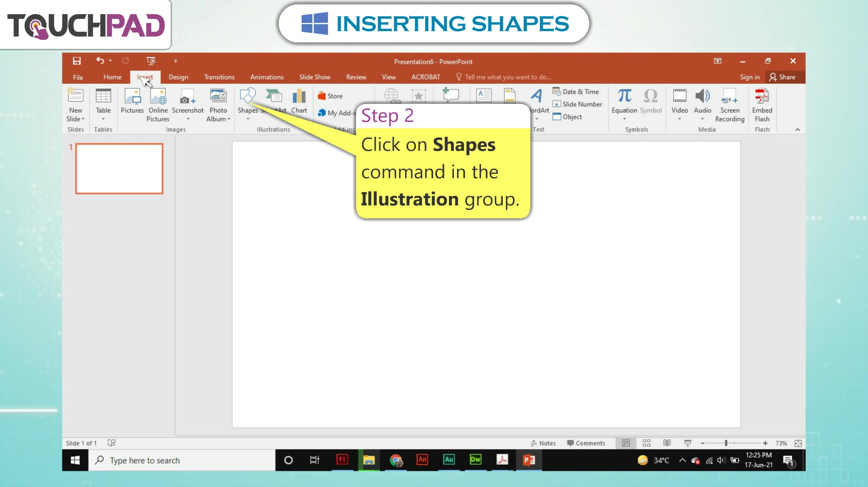Zoom in with plus button

[x=765, y=444]
